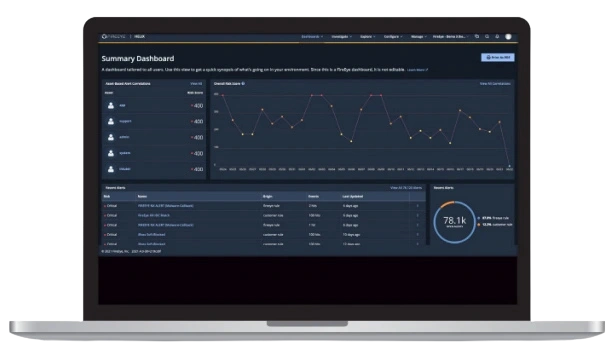Open the support asset link

[125, 121]
